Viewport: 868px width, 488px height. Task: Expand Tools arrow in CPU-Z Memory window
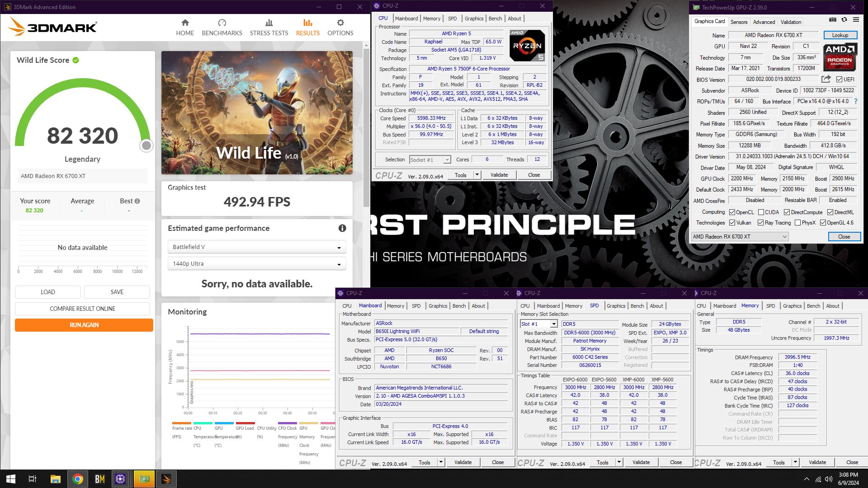pos(795,462)
